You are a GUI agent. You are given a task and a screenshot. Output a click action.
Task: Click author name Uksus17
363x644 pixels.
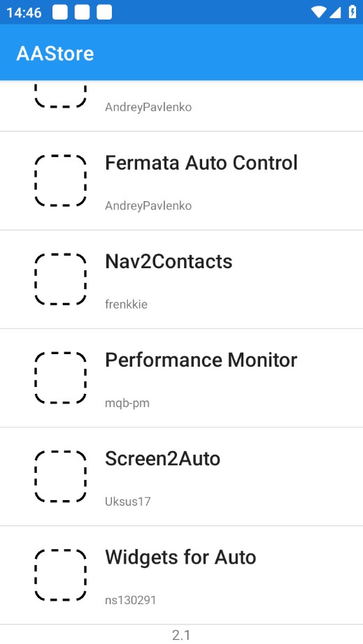click(x=128, y=502)
